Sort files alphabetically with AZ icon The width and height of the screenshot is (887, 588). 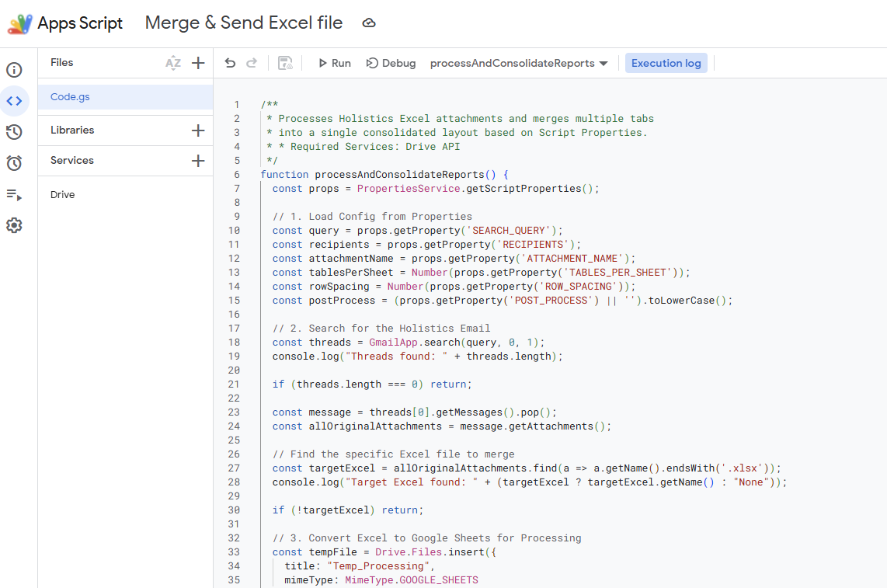[x=172, y=63]
